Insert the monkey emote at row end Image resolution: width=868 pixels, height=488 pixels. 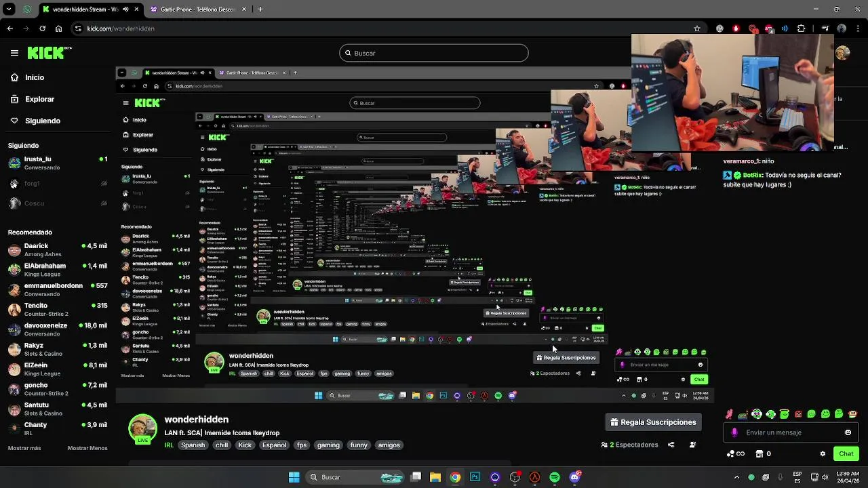coord(853,414)
